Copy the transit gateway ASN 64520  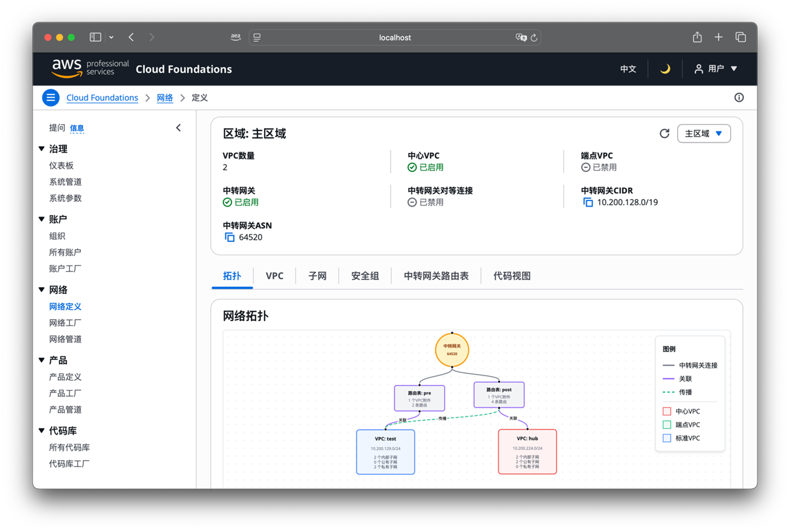[229, 237]
